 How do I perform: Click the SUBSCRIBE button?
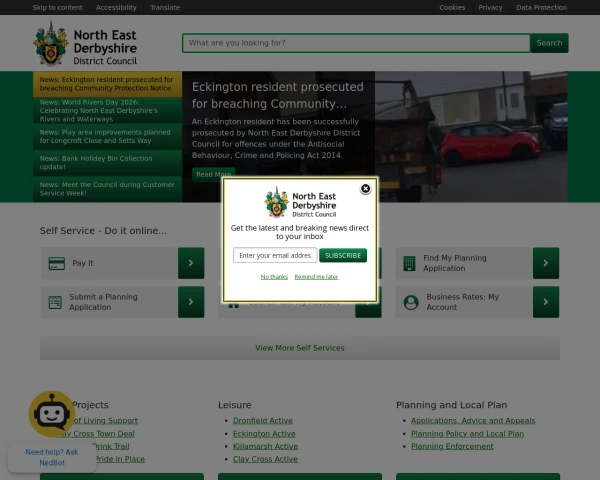pyautogui.click(x=343, y=255)
